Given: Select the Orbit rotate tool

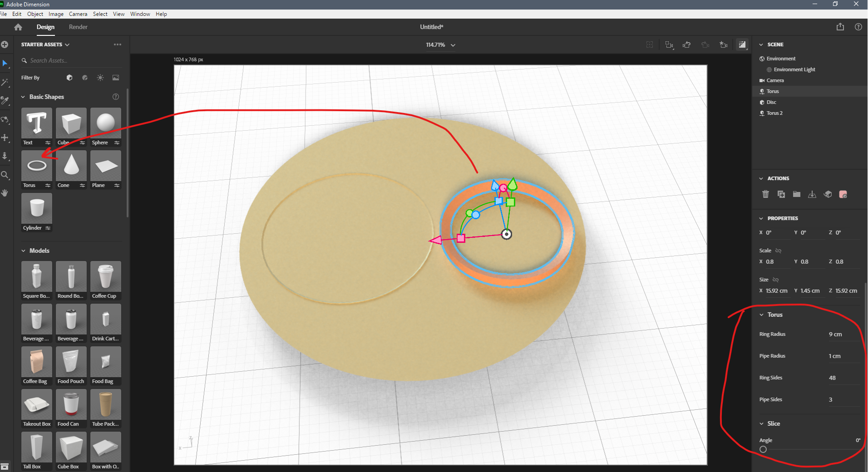Looking at the screenshot, I should click(x=5, y=119).
